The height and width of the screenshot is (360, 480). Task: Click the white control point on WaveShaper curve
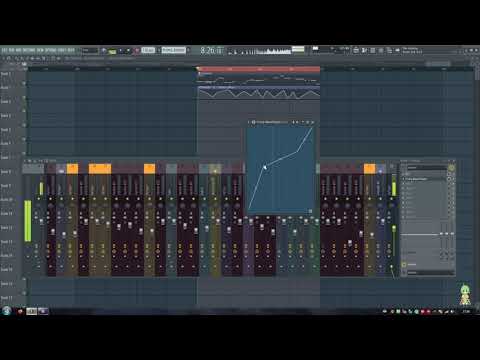tap(265, 167)
